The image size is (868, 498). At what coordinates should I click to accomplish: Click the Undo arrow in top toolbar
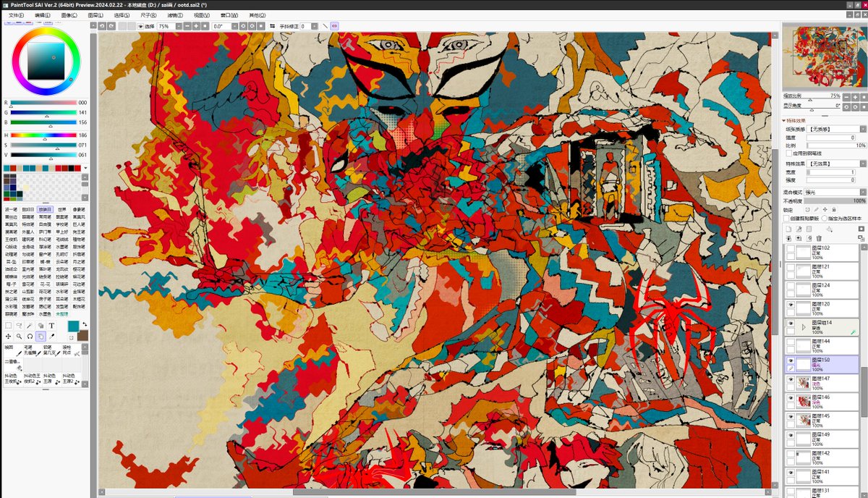click(102, 26)
